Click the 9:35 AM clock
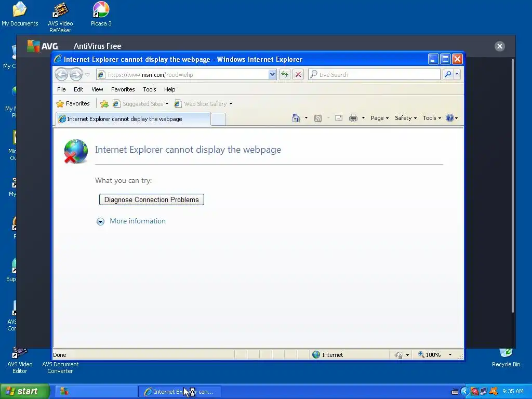Image resolution: width=532 pixels, height=399 pixels. point(513,392)
